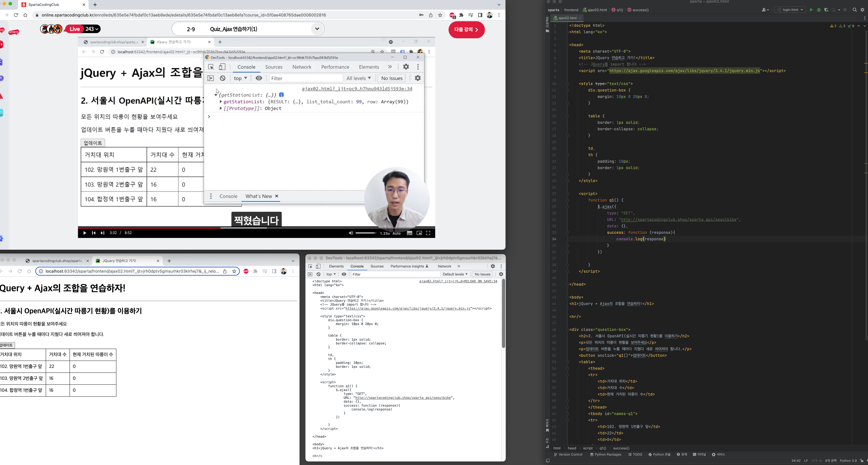The height and width of the screenshot is (465, 868).
Task: Open the top JavaScript context dropdown in bottom DevTools
Action: (331, 274)
